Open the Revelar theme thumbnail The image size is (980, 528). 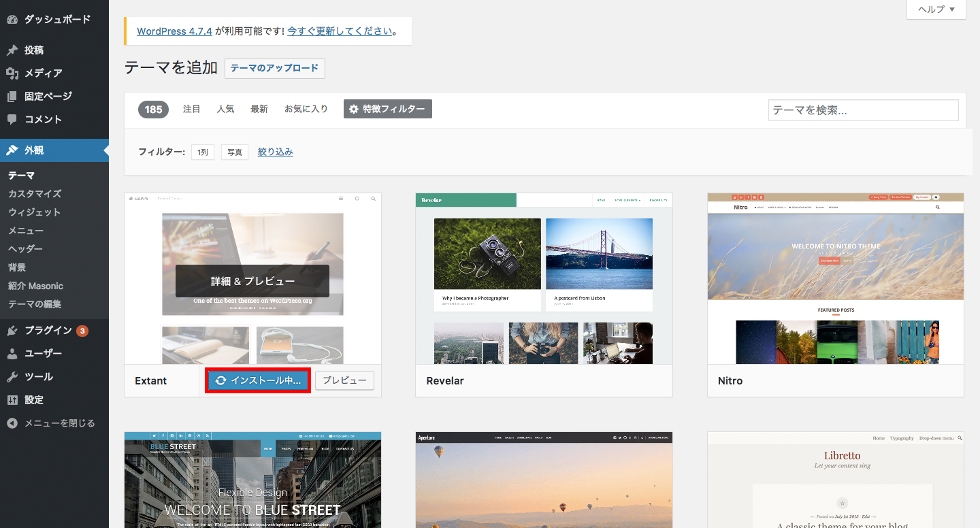(544, 278)
